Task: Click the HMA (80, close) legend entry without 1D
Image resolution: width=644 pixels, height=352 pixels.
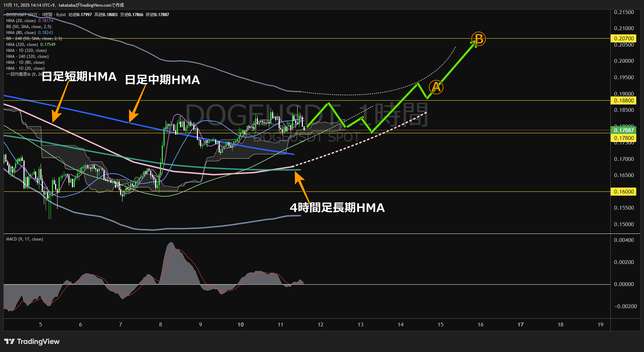Action: (x=21, y=33)
